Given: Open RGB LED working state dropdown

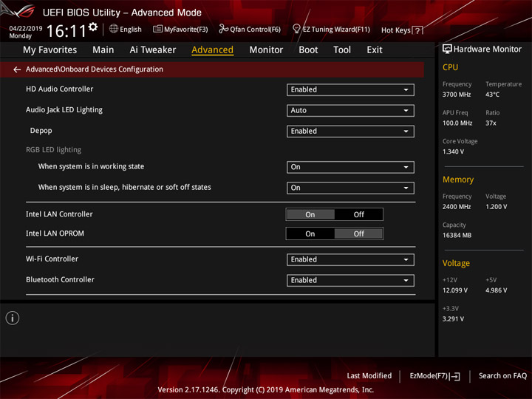Looking at the screenshot, I should (350, 167).
